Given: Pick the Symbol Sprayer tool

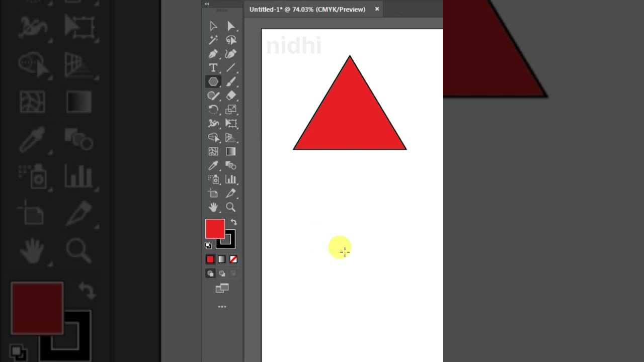Looking at the screenshot, I should [213, 179].
